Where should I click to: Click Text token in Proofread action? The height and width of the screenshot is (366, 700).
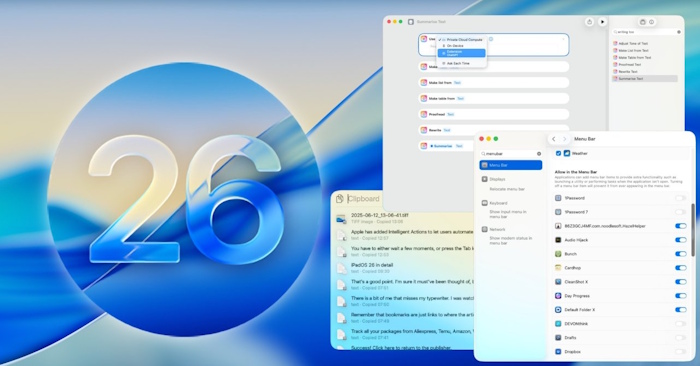pyautogui.click(x=450, y=115)
